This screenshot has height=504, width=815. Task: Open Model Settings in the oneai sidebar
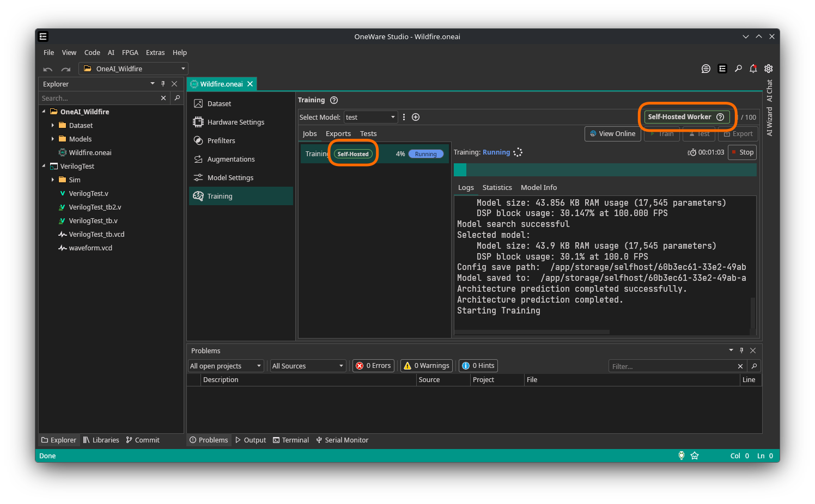tap(230, 177)
